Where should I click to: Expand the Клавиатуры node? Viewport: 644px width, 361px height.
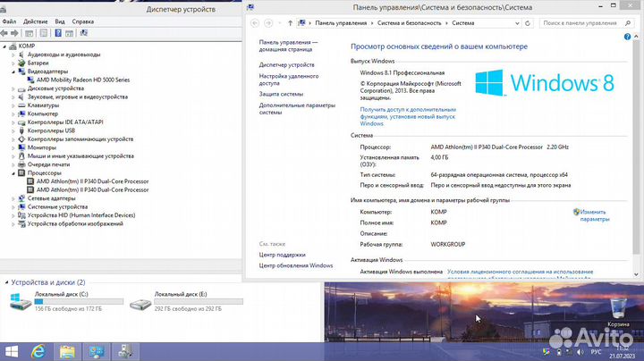click(x=13, y=105)
